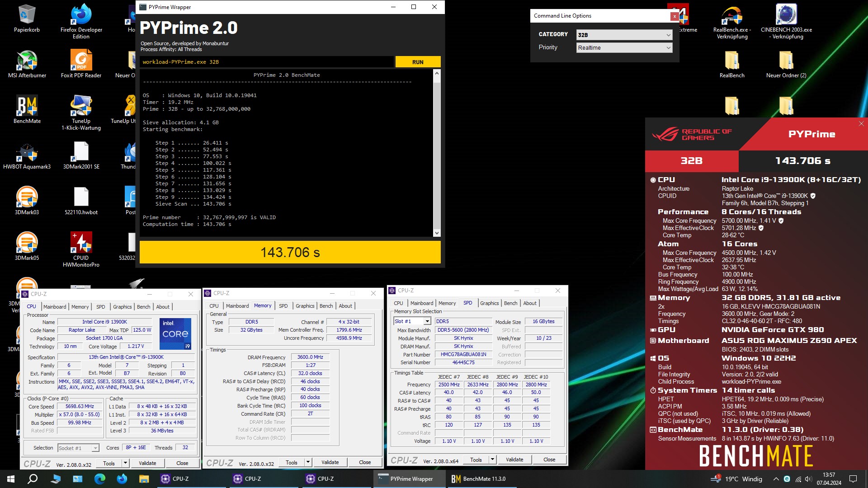Open Graphics tab in Memory CPU-Z window
This screenshot has width=868, height=488.
click(305, 305)
